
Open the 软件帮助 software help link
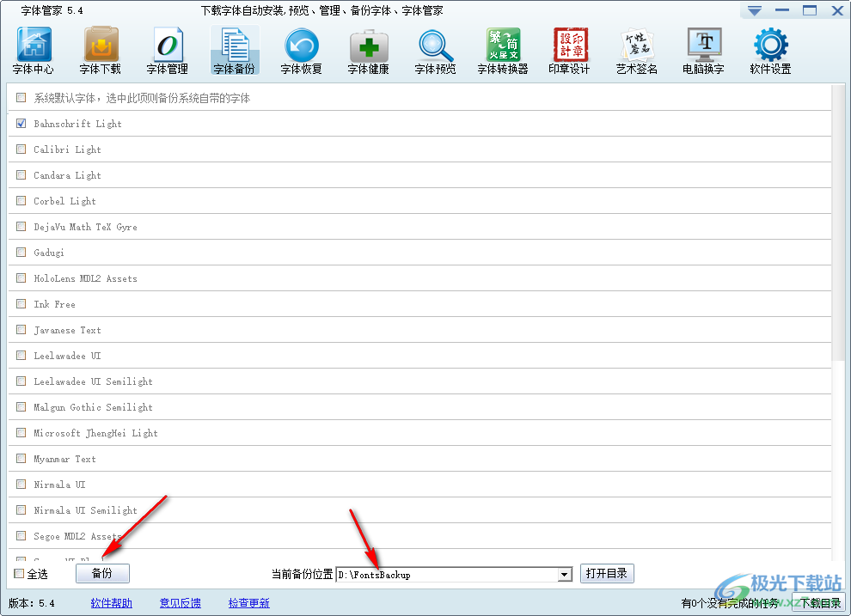(x=112, y=603)
